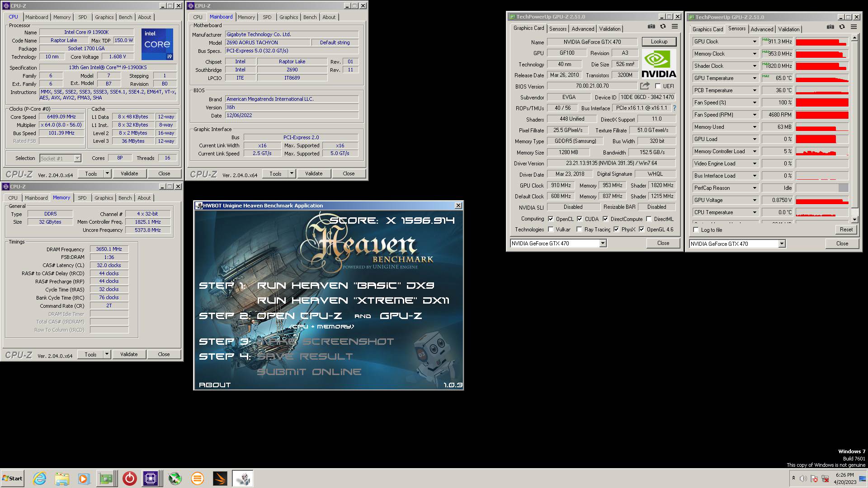Open the SPD tab in CPU-Z CPU window
The image size is (868, 488).
[83, 17]
